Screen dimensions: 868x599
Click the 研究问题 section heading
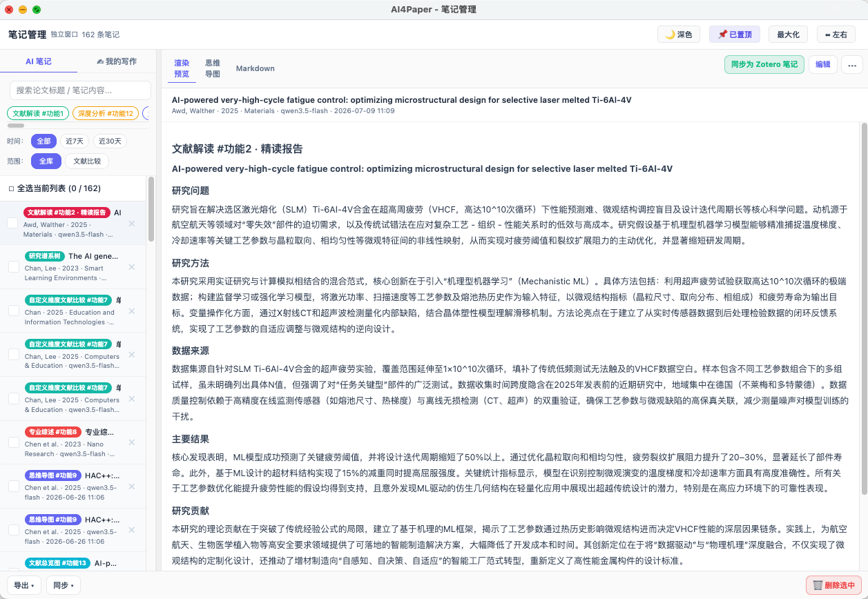(x=191, y=190)
